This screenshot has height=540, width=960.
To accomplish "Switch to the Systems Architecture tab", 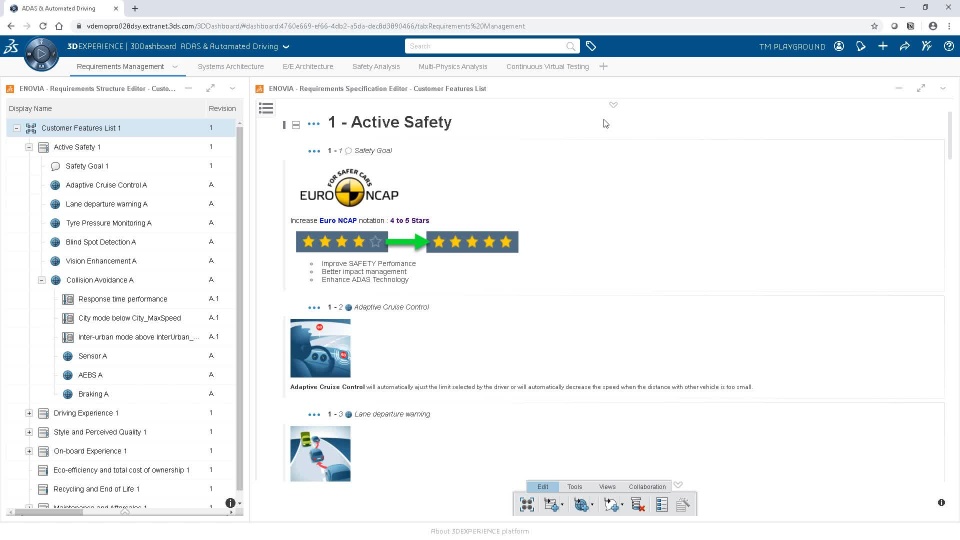I will (231, 67).
